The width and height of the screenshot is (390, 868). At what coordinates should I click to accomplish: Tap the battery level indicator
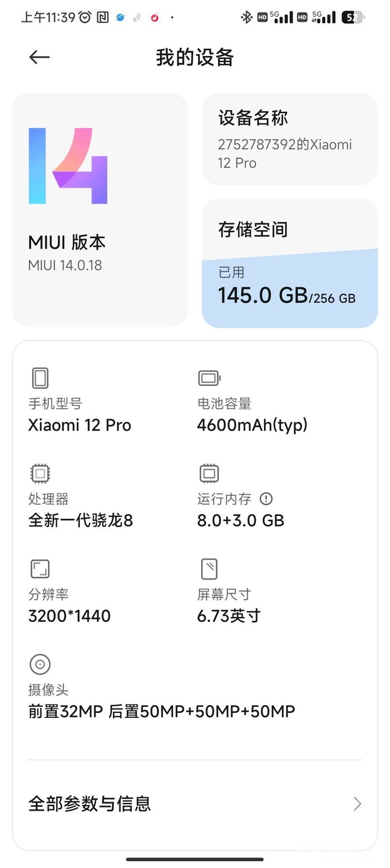pyautogui.click(x=352, y=17)
